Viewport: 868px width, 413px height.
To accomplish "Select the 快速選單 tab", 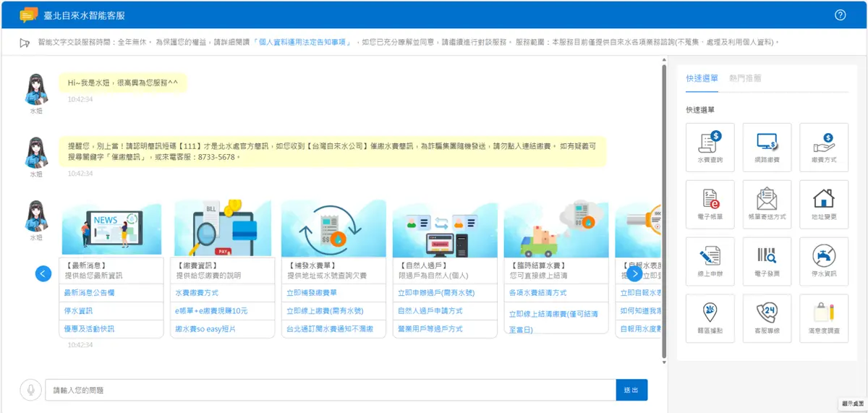I will (702, 78).
